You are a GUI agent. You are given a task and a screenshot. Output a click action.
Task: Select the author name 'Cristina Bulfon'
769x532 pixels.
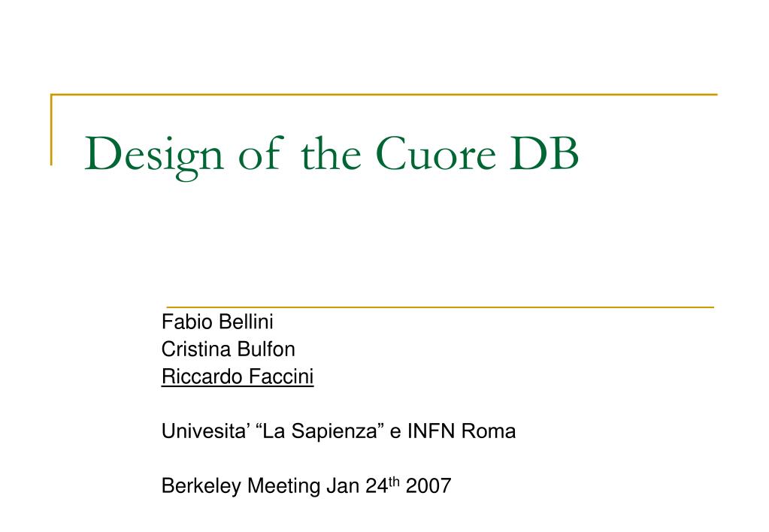[x=228, y=349]
